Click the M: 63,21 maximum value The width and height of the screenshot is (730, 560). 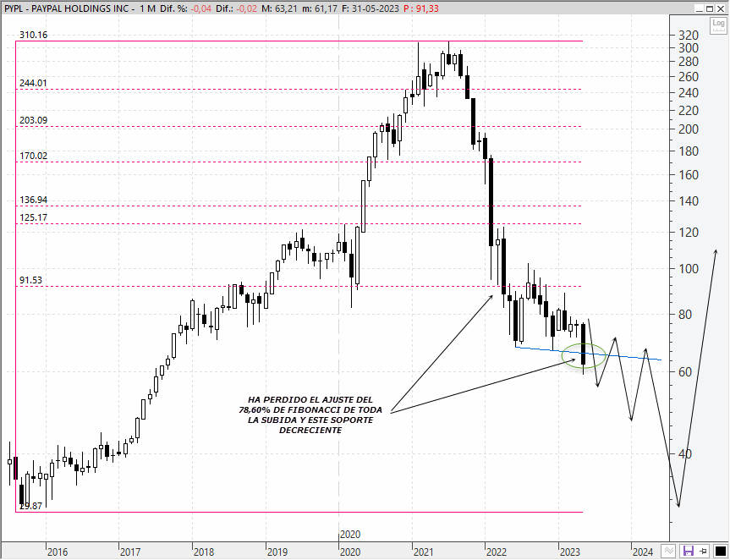pyautogui.click(x=279, y=8)
